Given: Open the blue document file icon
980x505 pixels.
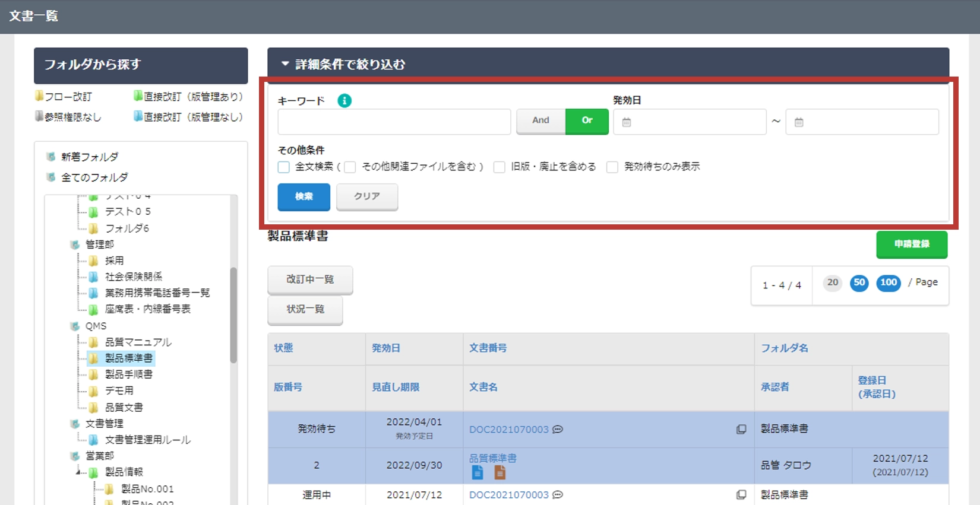Looking at the screenshot, I should tap(478, 472).
